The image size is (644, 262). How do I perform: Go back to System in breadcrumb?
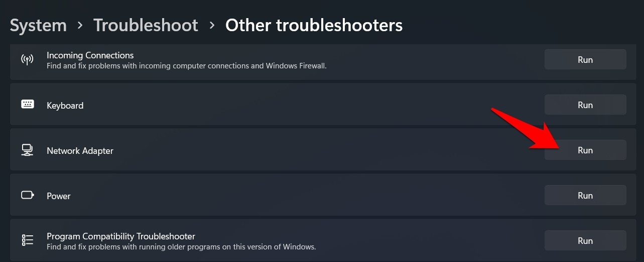pyautogui.click(x=38, y=25)
